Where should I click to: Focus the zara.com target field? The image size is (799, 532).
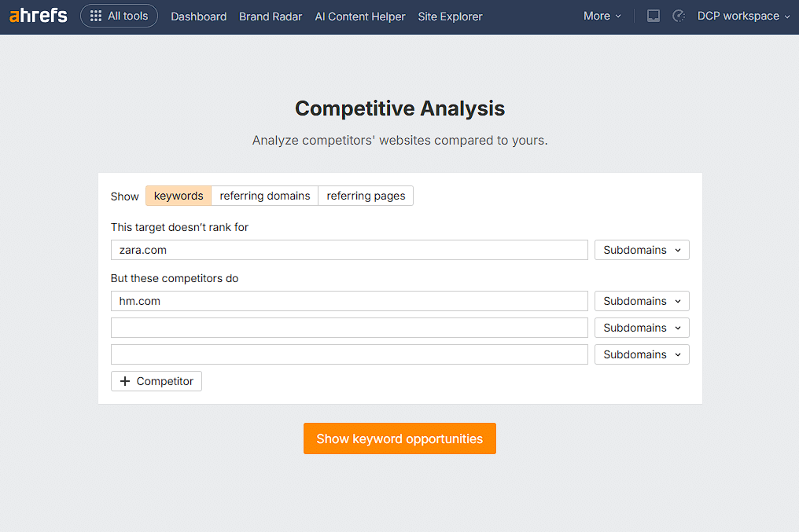(349, 250)
